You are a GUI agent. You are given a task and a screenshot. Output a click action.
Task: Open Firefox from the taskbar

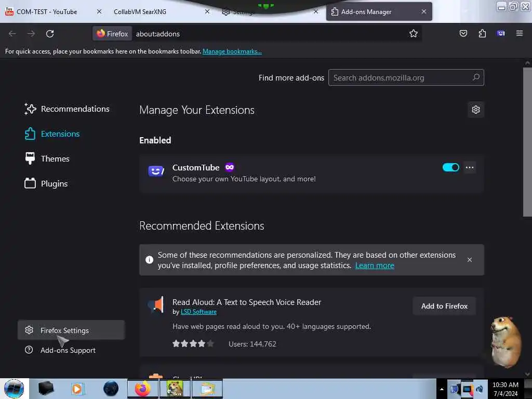click(x=143, y=389)
